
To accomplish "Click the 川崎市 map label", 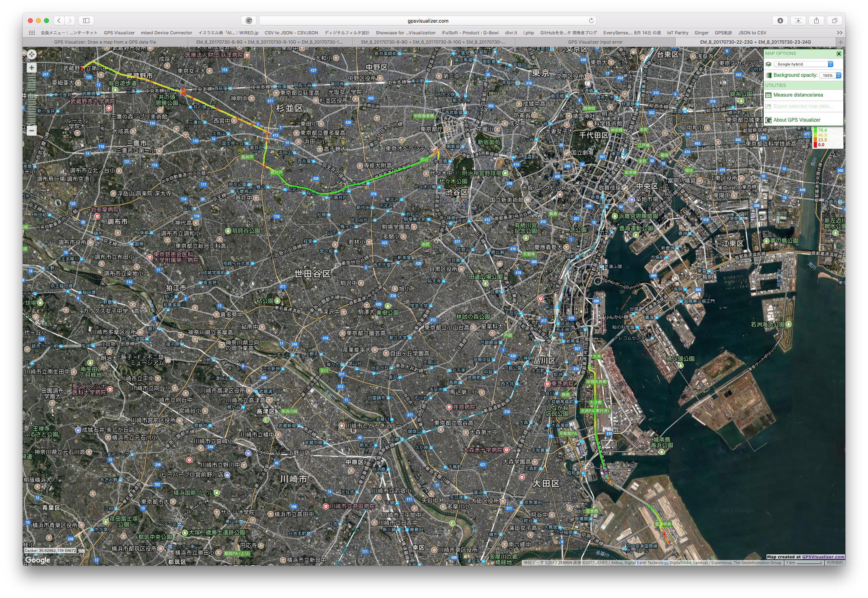I will [x=294, y=479].
